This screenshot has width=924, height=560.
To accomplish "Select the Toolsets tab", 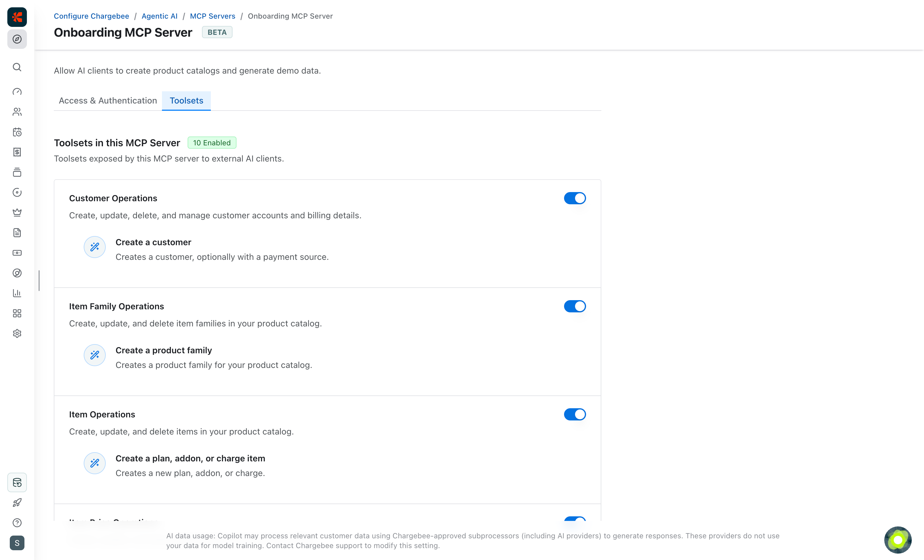I will click(x=186, y=100).
